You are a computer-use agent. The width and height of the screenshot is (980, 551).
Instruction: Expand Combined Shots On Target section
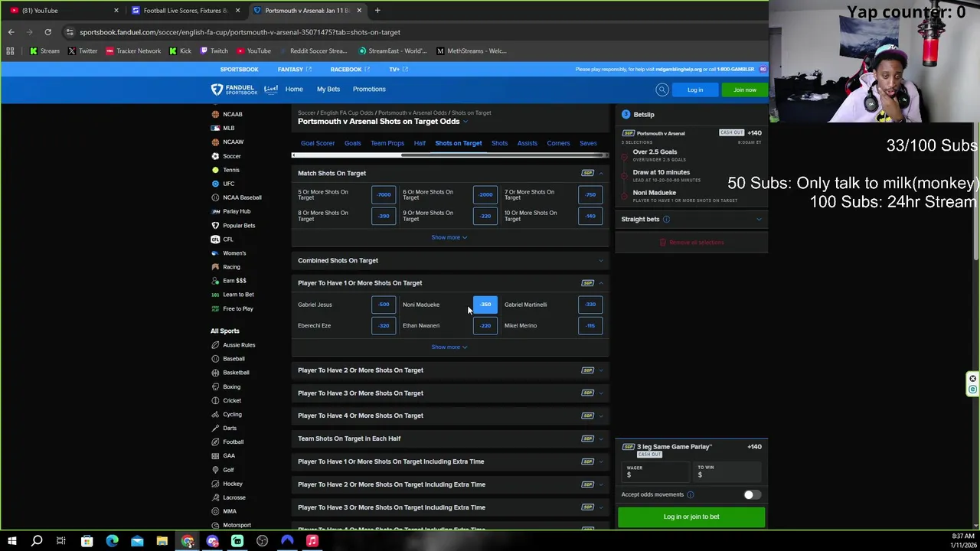[x=450, y=260]
